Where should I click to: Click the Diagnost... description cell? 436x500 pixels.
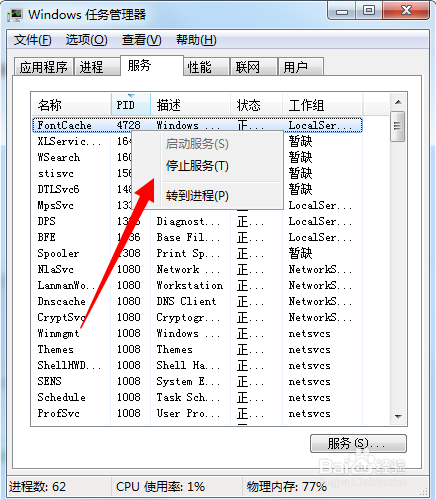point(188,221)
